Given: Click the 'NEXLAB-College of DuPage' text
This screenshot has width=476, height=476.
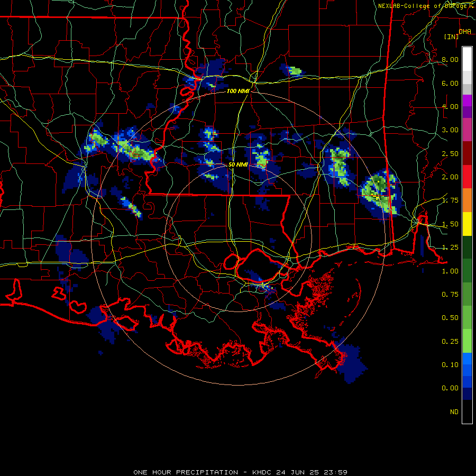Looking at the screenshot, I should (423, 6).
